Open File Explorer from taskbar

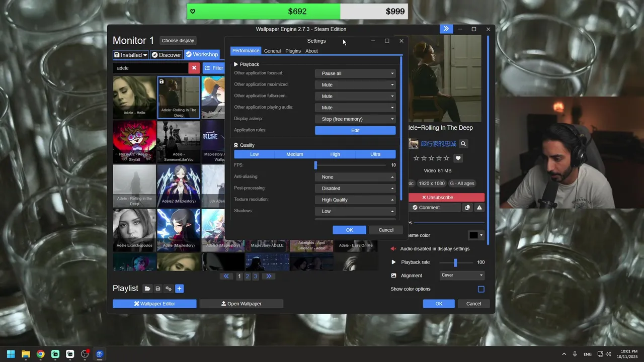(x=26, y=354)
